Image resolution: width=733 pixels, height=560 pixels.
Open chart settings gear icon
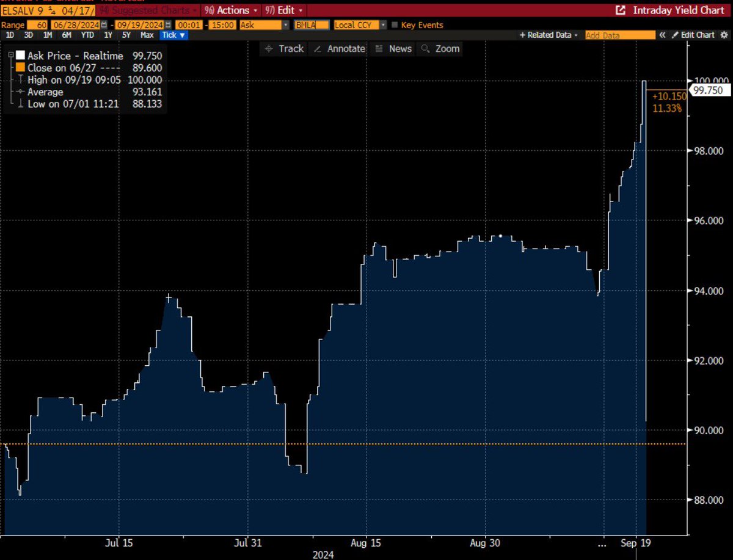click(x=723, y=35)
